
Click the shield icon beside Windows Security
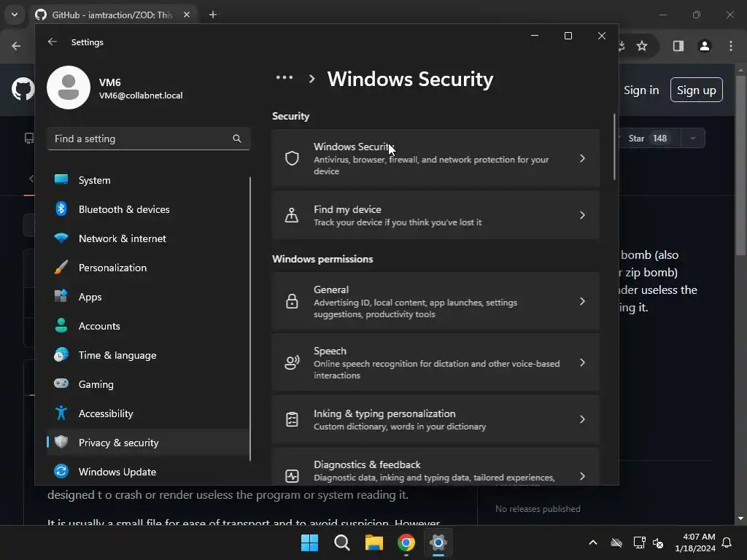292,158
